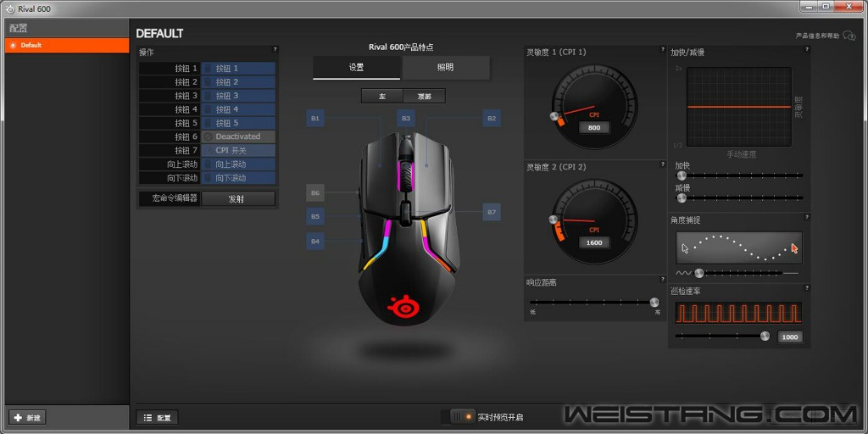Screen dimensions: 868x434
Task: Launch the macro editor with 发射
Action: (x=238, y=198)
